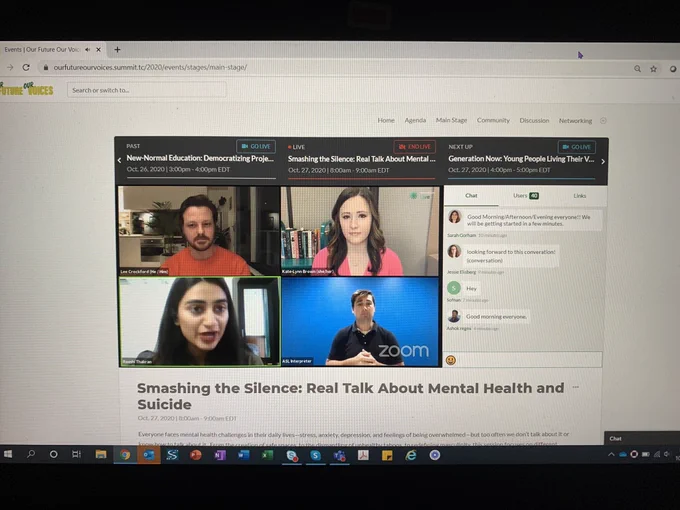Launch File Explorer from the taskbar
Screen dimensions: 680x510
[x=101, y=454]
